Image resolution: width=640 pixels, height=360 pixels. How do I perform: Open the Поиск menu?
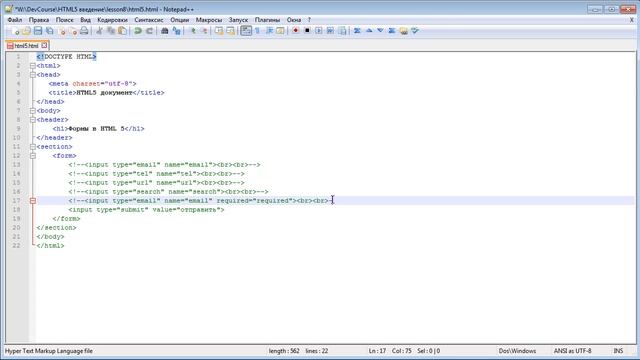(x=64, y=20)
